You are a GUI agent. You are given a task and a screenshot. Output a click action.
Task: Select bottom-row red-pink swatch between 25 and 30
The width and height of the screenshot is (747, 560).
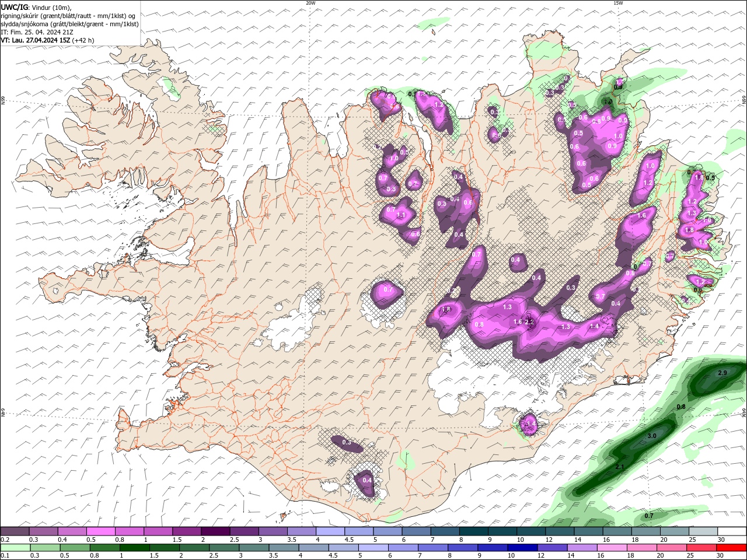pyautogui.click(x=701, y=547)
